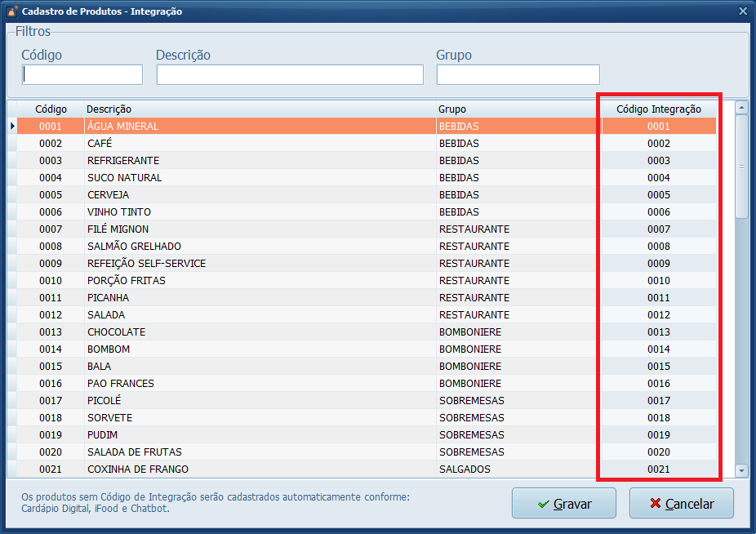The width and height of the screenshot is (756, 534).
Task: Click the Descrição filter input
Action: [290, 75]
